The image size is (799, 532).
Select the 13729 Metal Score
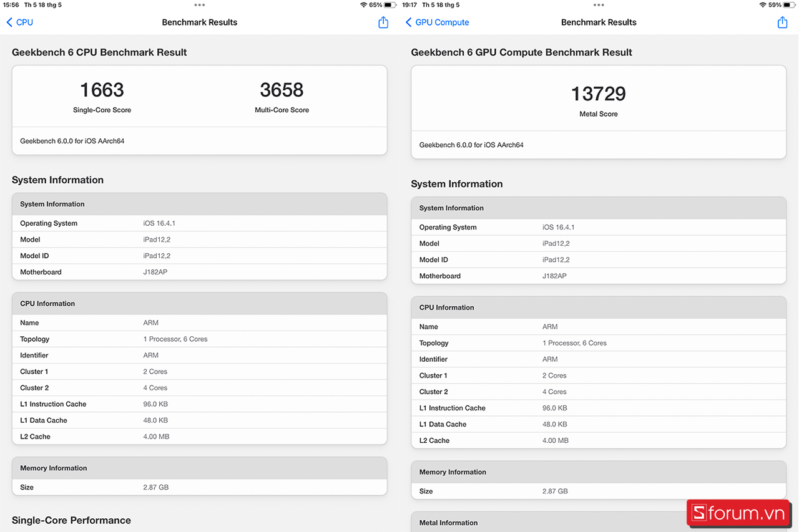tap(598, 94)
